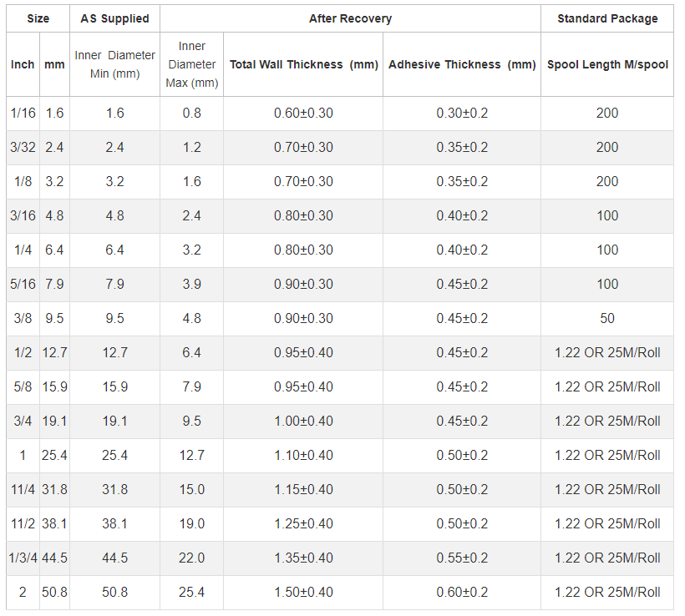Select the 1.35±0.40 wall thickness value

click(304, 558)
